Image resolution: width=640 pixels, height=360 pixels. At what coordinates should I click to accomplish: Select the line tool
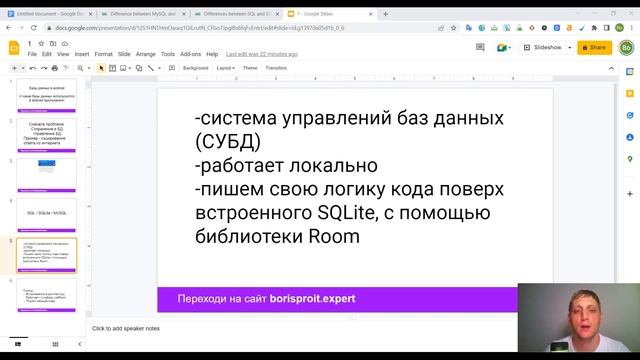click(151, 68)
